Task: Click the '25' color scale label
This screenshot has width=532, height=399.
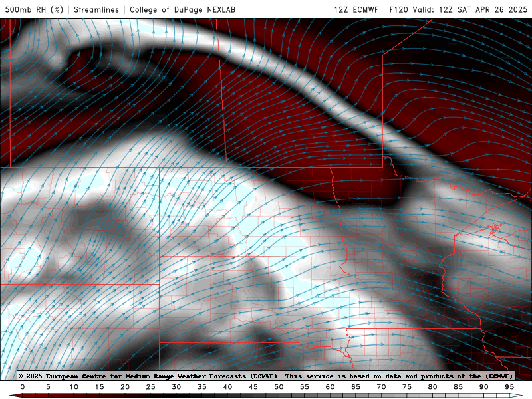Action: [x=151, y=387]
